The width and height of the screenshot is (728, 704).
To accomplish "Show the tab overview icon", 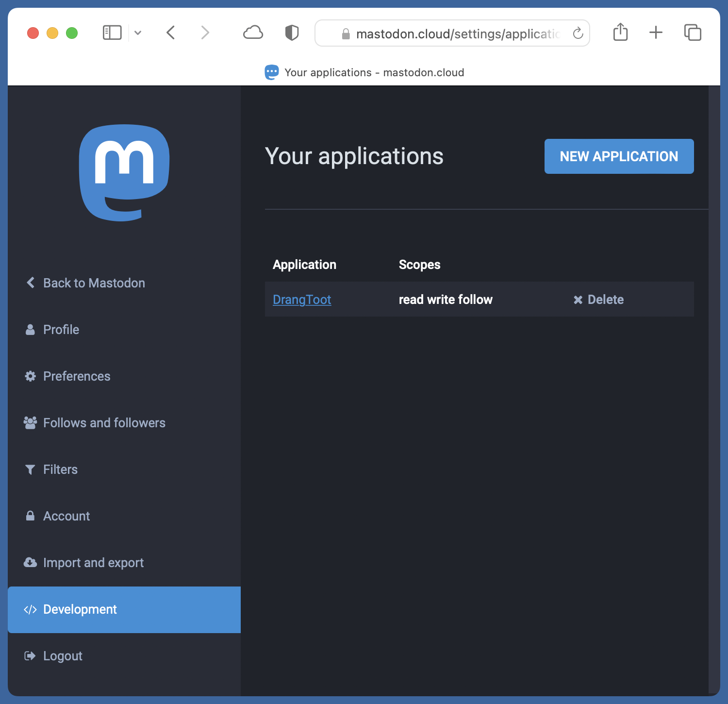I will tap(693, 33).
